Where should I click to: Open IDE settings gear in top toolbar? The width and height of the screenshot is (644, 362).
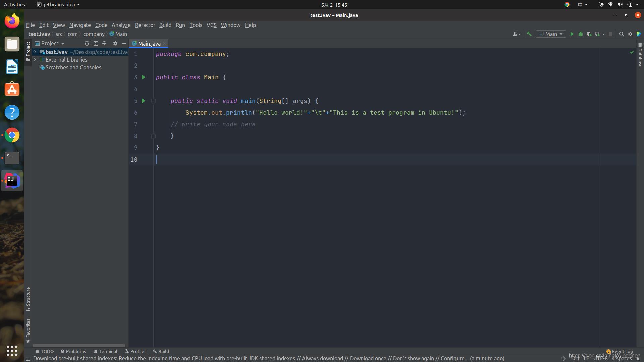pos(630,34)
